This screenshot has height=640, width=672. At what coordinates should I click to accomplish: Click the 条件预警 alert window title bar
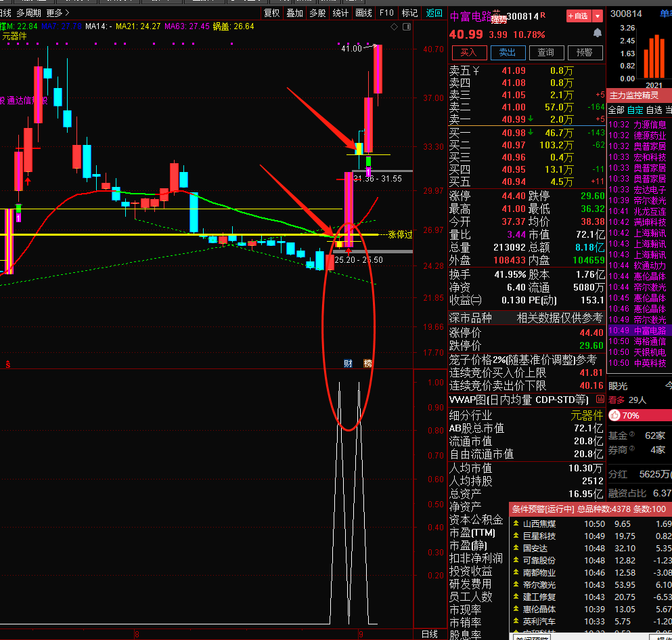coord(591,509)
